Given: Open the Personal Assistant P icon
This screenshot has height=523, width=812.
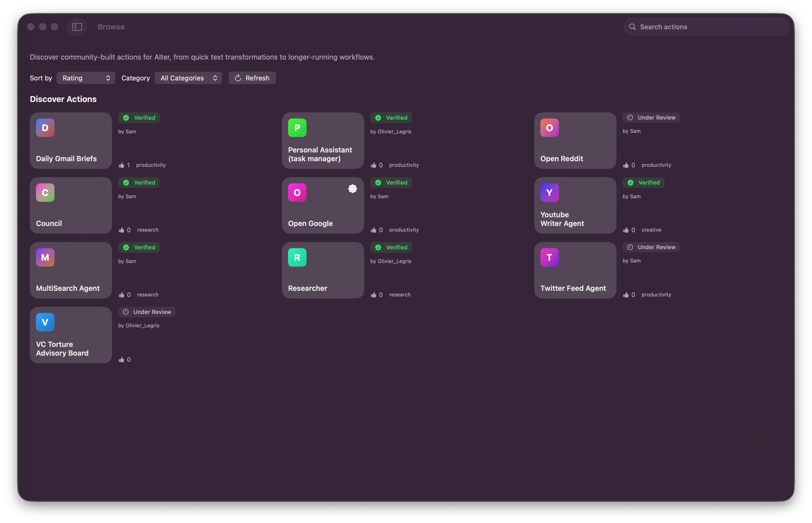Looking at the screenshot, I should [x=297, y=128].
